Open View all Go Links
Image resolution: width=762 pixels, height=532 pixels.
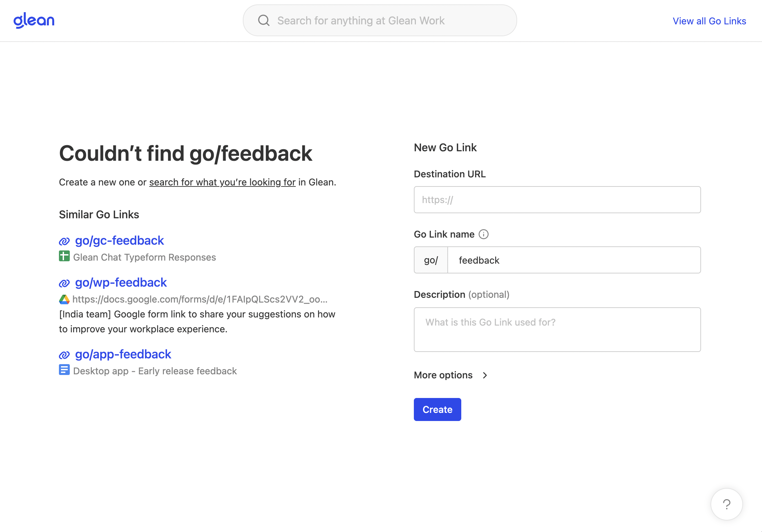pos(709,21)
